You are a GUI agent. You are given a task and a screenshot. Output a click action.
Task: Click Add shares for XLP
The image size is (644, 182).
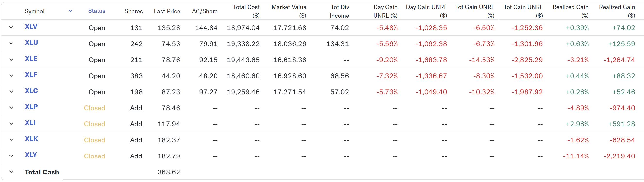click(x=136, y=108)
